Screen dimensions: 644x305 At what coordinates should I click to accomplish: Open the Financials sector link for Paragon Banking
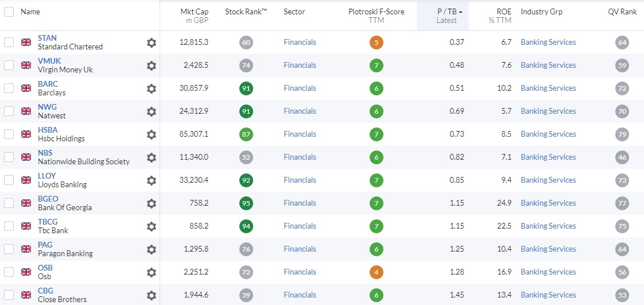pyautogui.click(x=300, y=249)
